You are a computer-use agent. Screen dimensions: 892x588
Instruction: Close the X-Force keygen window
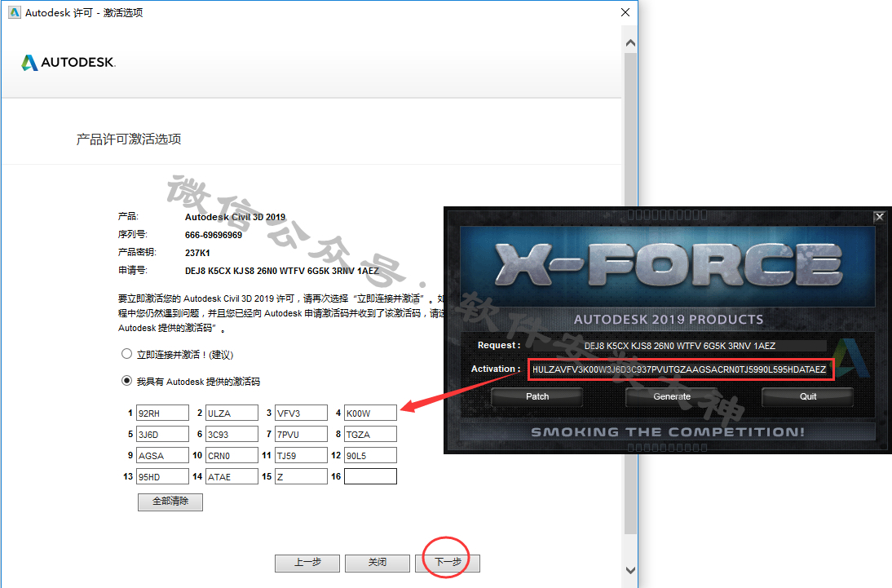(879, 217)
